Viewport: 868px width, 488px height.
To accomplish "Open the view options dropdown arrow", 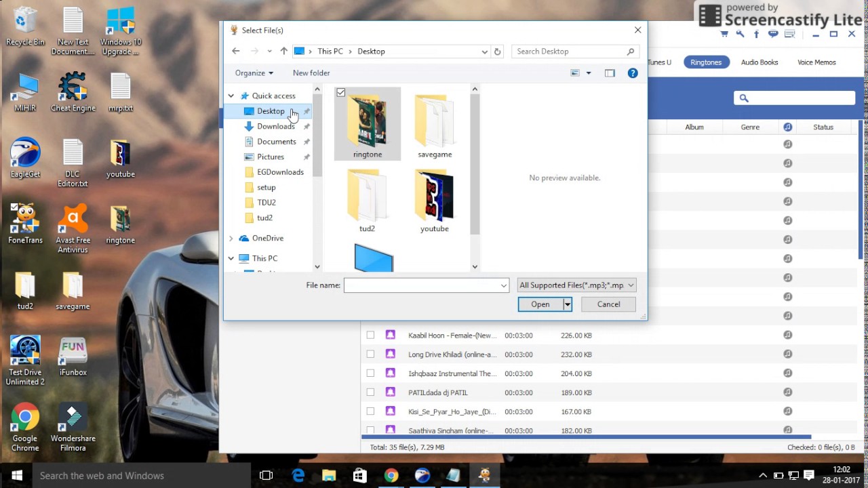I will (x=588, y=73).
